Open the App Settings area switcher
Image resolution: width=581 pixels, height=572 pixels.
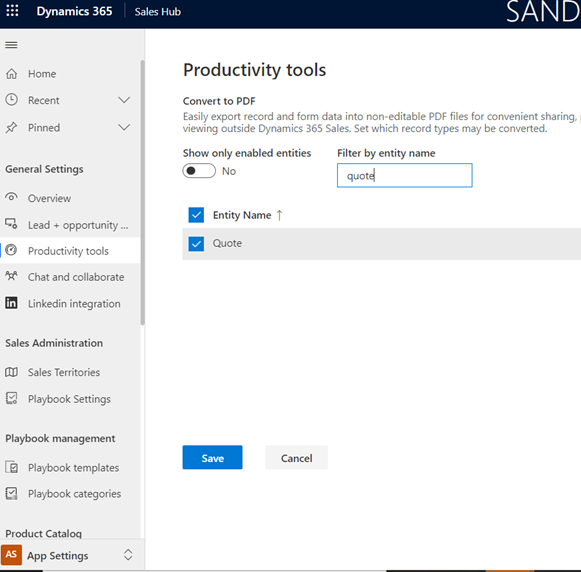pos(128,555)
